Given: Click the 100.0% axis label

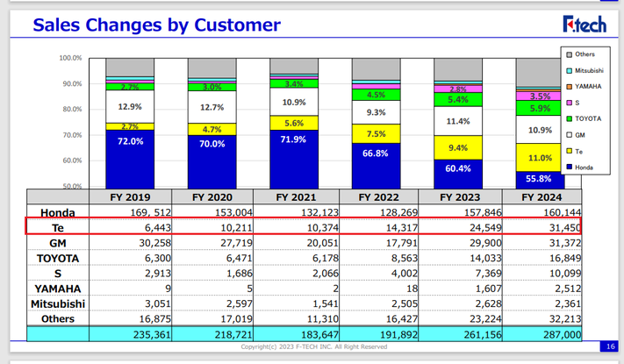Looking at the screenshot, I should 70,58.
